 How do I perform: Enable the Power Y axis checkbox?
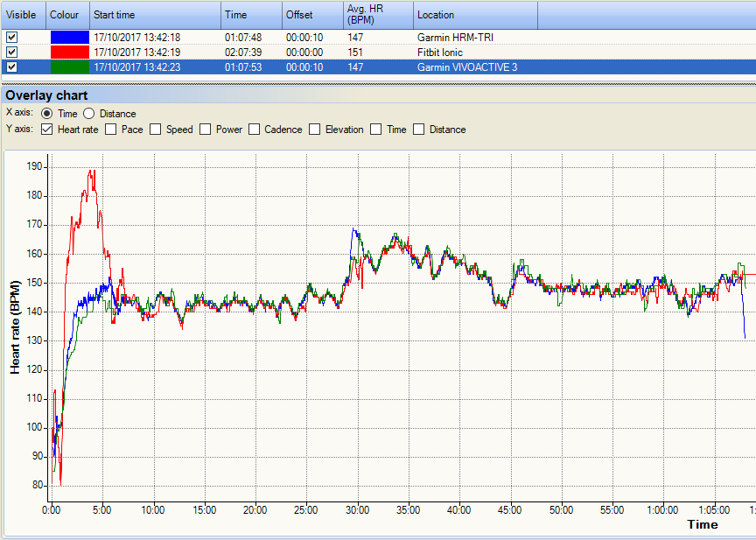pyautogui.click(x=206, y=130)
